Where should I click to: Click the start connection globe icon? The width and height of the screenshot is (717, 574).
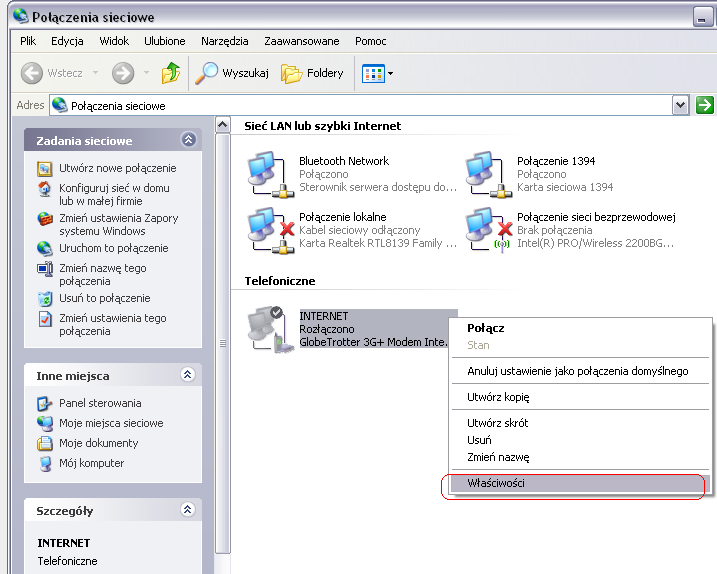[44, 248]
